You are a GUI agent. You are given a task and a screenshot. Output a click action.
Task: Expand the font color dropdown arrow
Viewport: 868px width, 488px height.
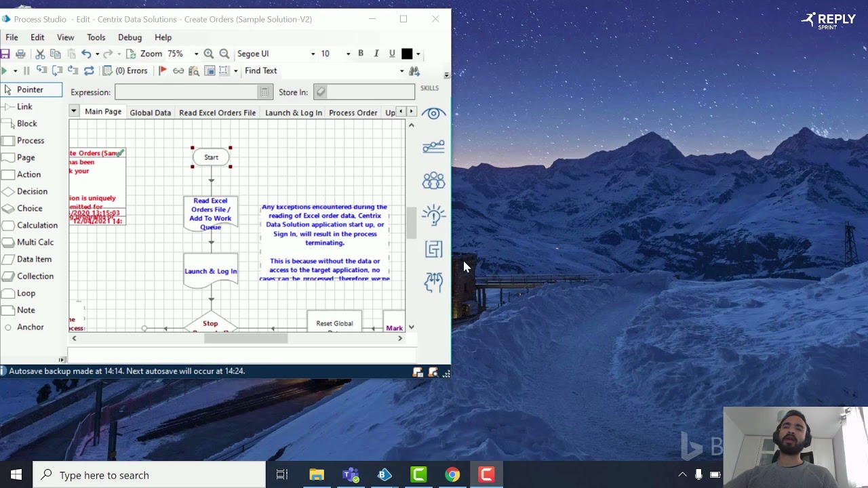[418, 54]
